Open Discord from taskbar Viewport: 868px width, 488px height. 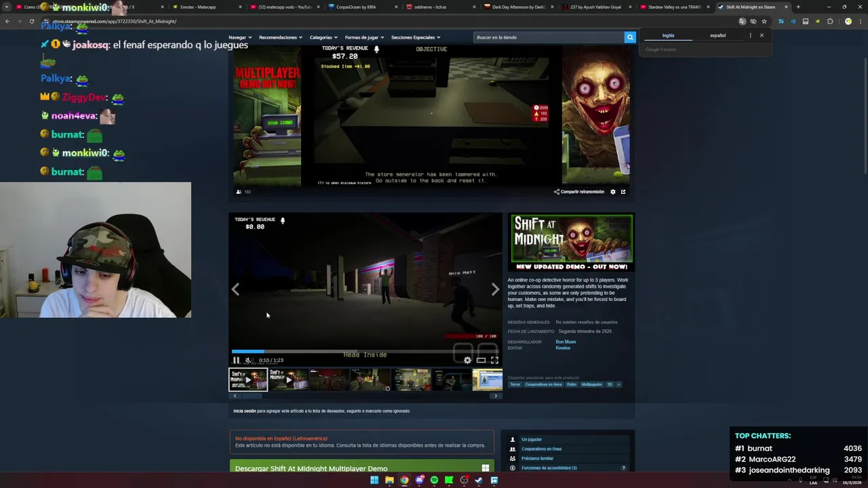[x=419, y=481]
